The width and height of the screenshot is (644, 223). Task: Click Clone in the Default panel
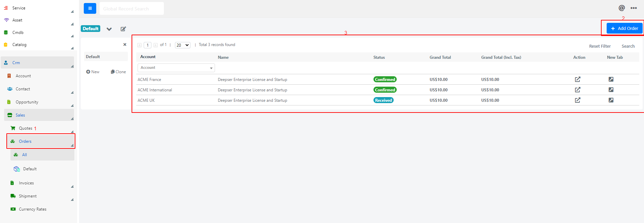[x=118, y=72]
